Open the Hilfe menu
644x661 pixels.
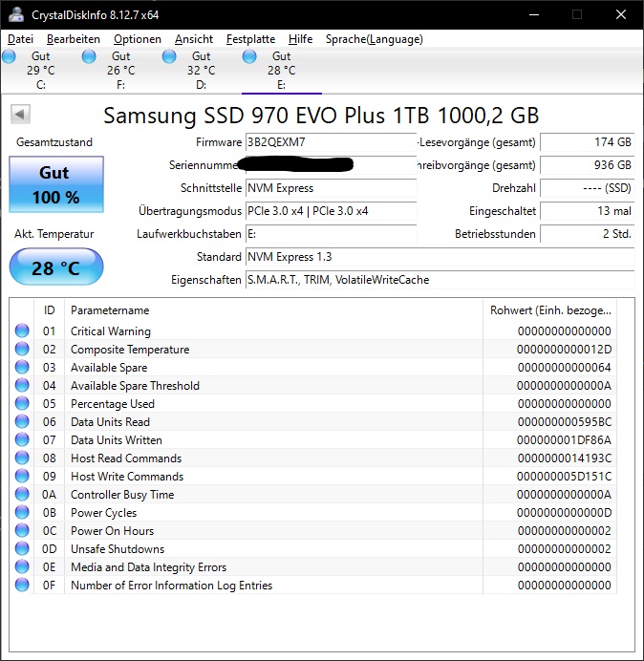pyautogui.click(x=300, y=39)
